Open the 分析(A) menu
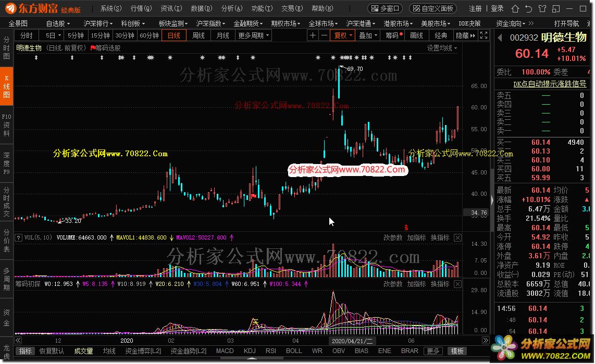 click(231, 9)
